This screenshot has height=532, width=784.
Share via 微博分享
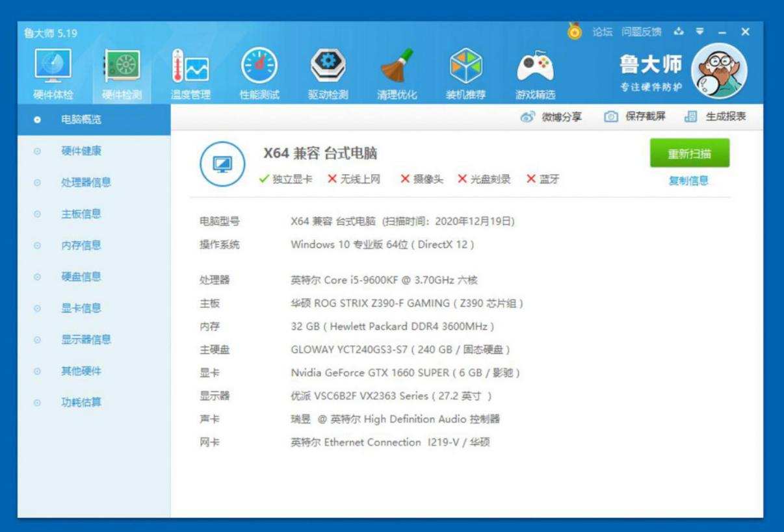551,117
